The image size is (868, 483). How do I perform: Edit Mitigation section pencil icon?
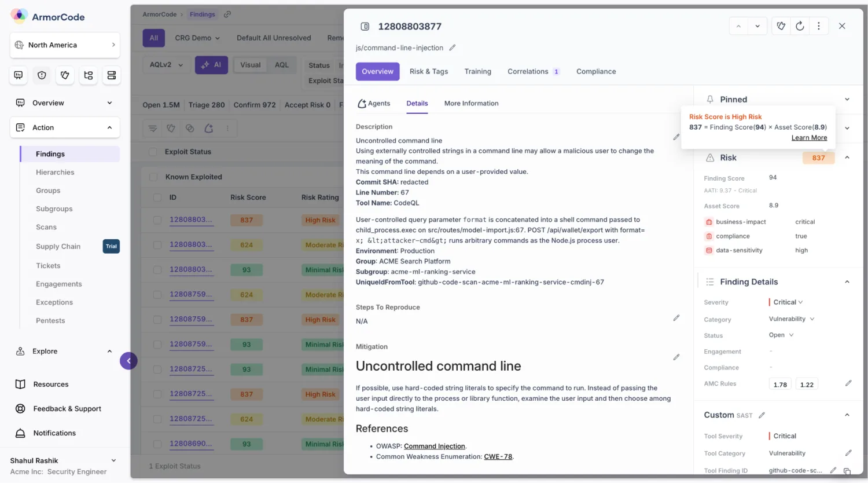pos(676,357)
